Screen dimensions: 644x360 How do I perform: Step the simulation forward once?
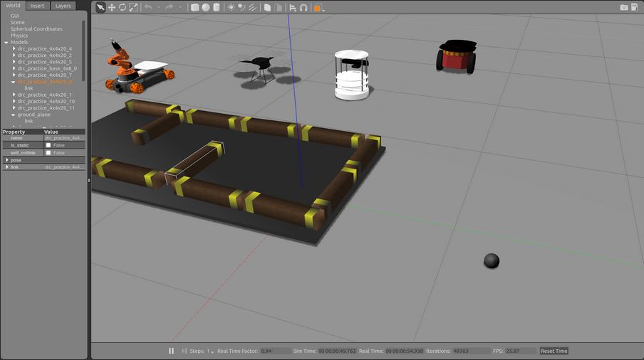coord(184,351)
